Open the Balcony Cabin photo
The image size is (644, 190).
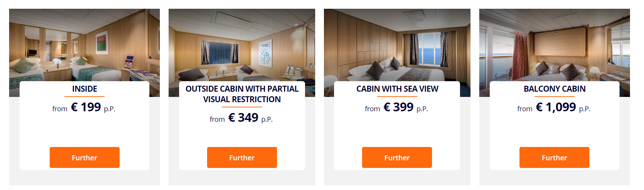[x=554, y=45]
